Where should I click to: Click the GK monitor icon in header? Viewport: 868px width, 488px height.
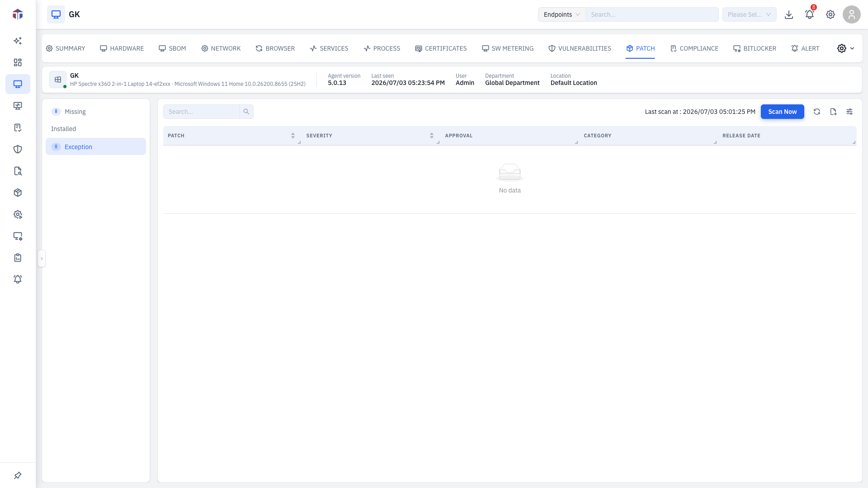[x=56, y=14]
